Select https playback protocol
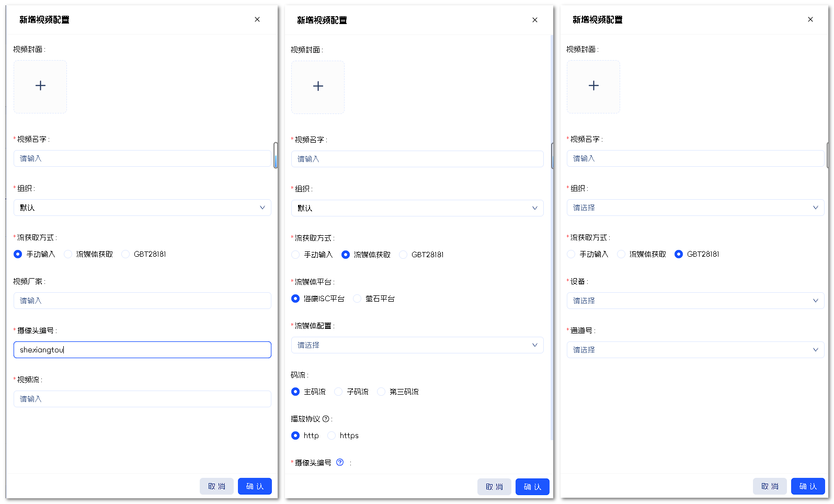Image resolution: width=834 pixels, height=504 pixels. tap(332, 436)
